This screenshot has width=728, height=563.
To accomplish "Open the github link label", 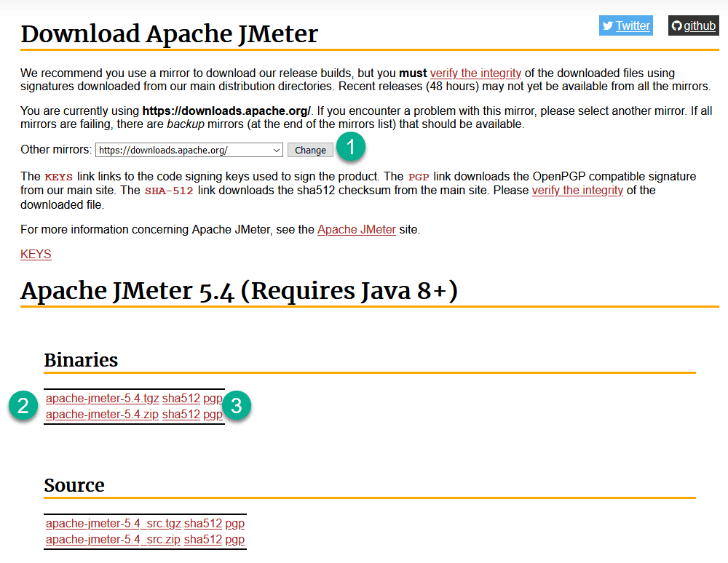I will tap(699, 25).
